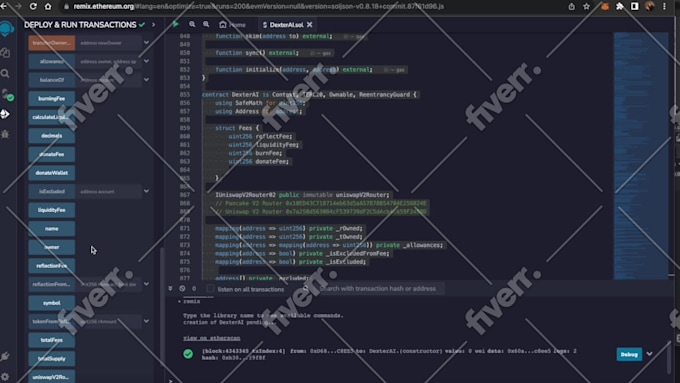Expand the reflectionFromToken parameters chevron

tap(147, 284)
